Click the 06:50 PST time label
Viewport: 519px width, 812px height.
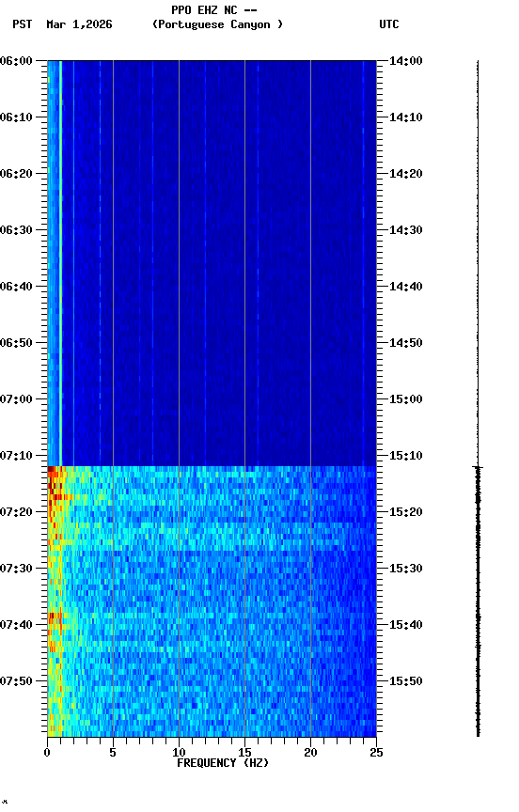pos(16,343)
